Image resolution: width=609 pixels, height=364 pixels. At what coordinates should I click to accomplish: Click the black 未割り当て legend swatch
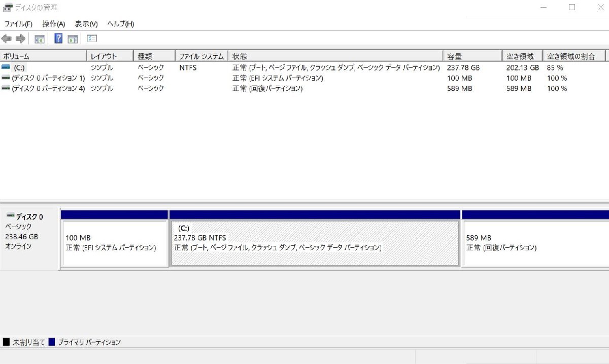point(6,342)
